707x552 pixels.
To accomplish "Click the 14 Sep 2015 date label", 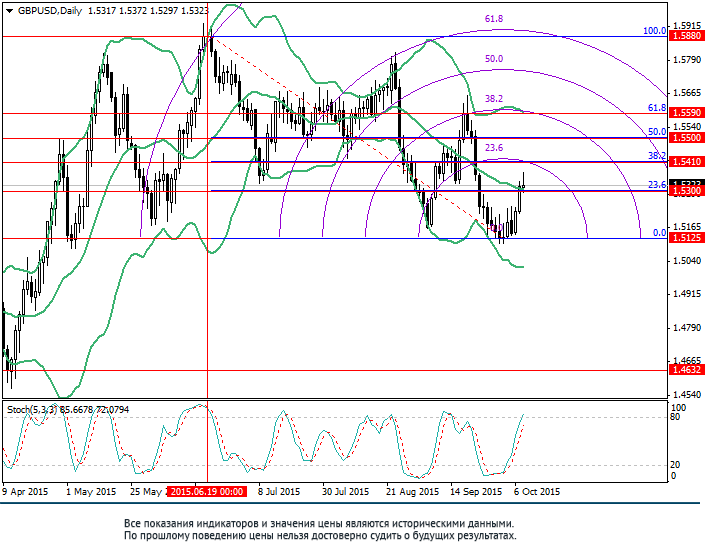I will coord(476,492).
